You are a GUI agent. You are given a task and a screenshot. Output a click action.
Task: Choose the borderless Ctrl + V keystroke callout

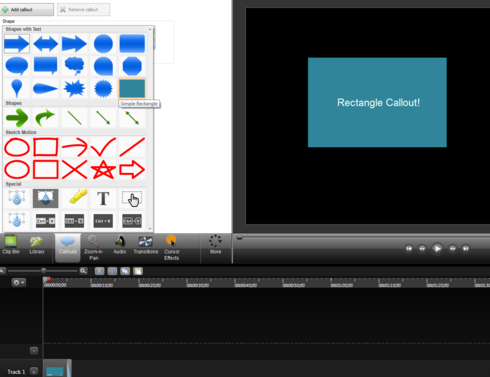coord(103,221)
